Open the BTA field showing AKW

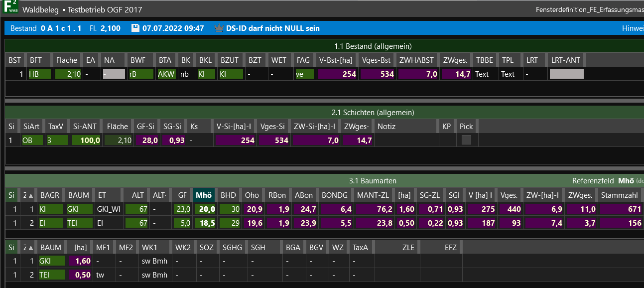point(166,74)
